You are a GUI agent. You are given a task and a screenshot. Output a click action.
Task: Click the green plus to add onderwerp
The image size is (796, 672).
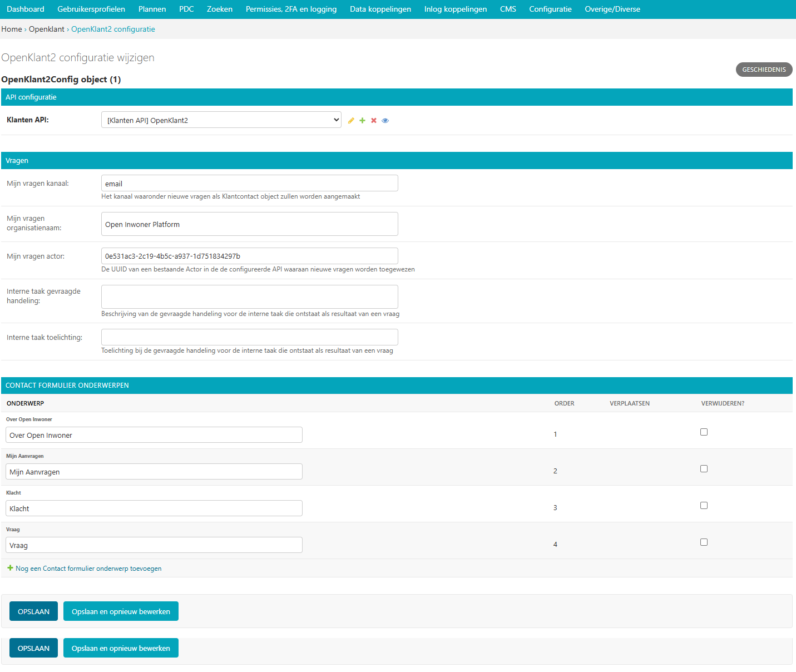pyautogui.click(x=10, y=568)
